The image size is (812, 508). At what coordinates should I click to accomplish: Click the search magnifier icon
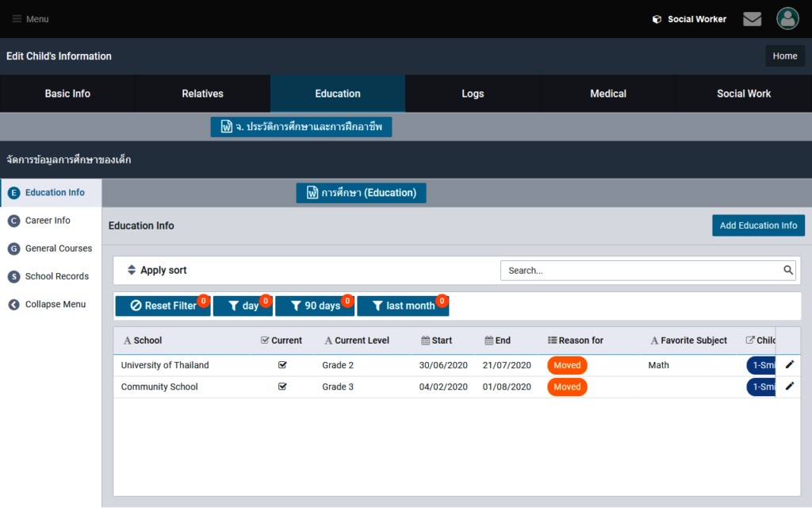click(788, 271)
